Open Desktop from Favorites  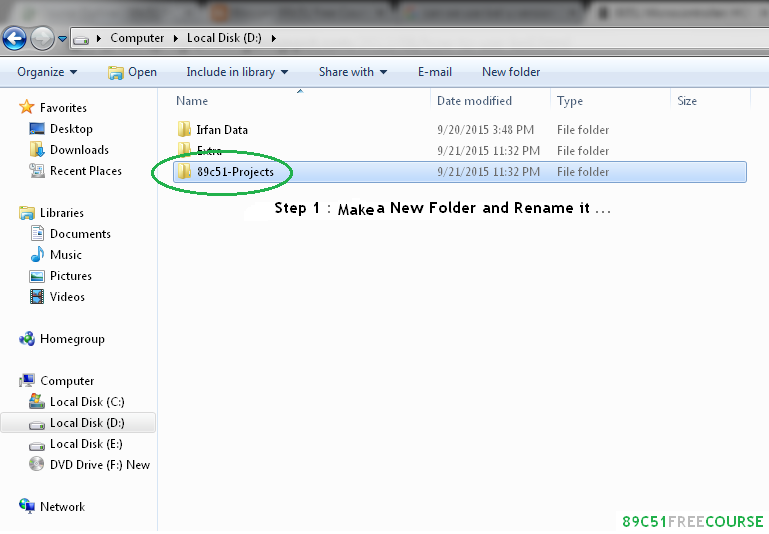click(71, 129)
